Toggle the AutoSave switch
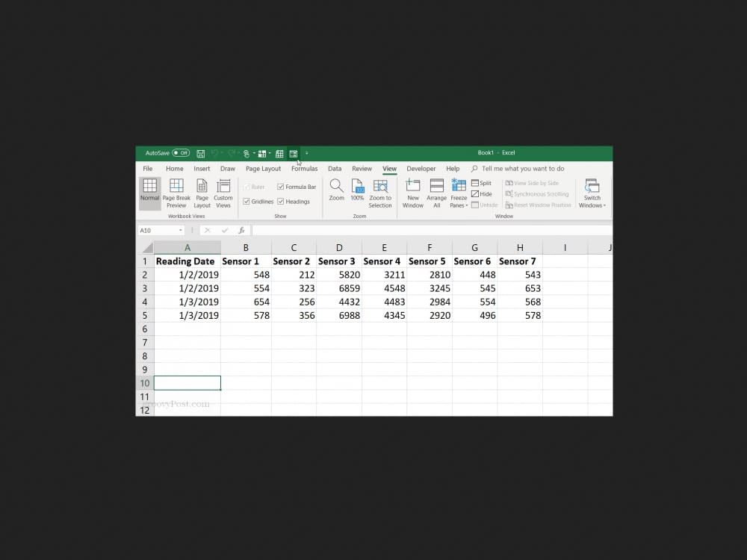 coord(181,153)
